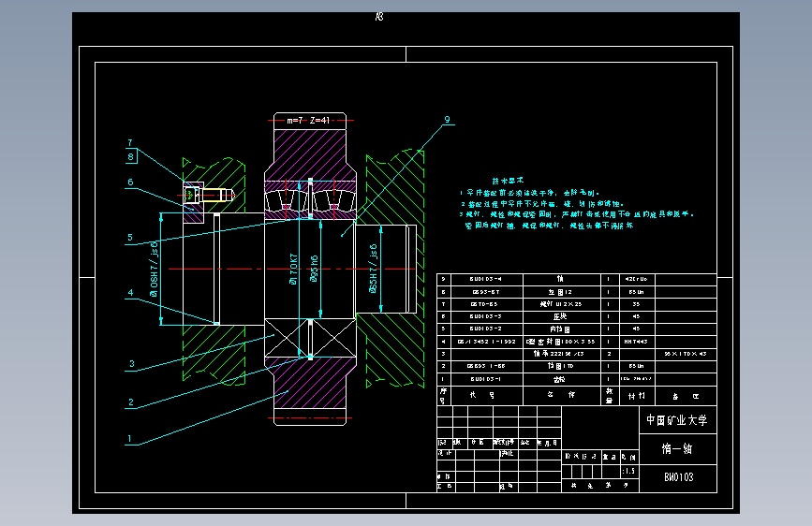Select the Ø95h6 dimension text
812x526 pixels.
[314, 269]
